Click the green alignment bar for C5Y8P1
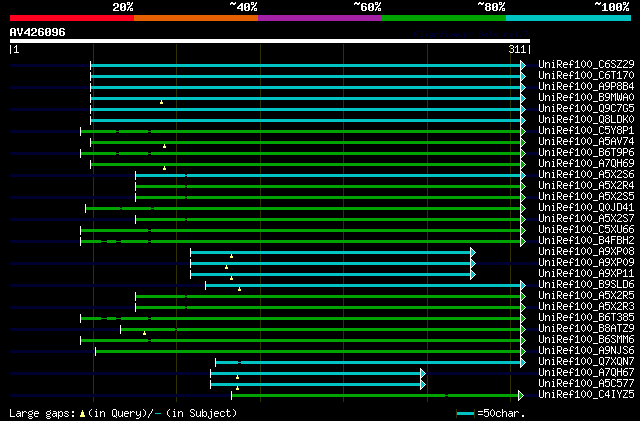640x421 pixels. [x=300, y=131]
